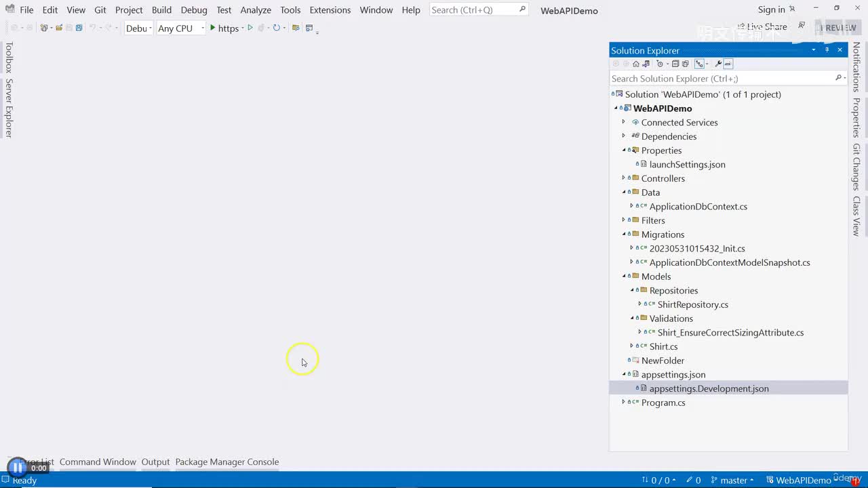The width and height of the screenshot is (868, 488).
Task: Click the Restart/refresh toolbar icon
Action: point(277,28)
